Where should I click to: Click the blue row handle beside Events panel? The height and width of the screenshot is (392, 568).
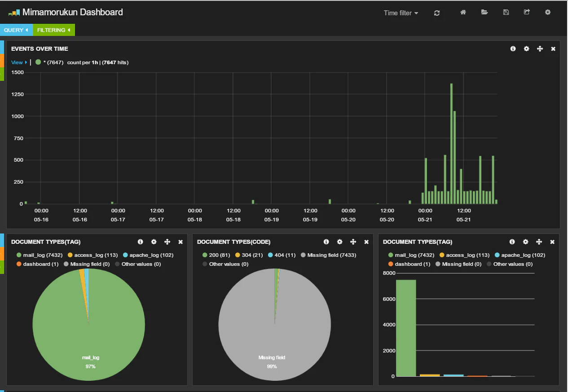[2, 47]
